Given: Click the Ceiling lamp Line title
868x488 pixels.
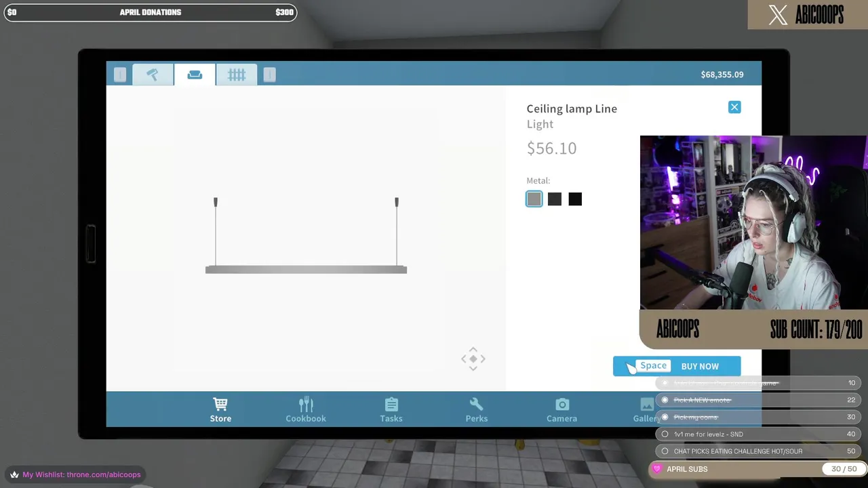Looking at the screenshot, I should tap(572, 108).
